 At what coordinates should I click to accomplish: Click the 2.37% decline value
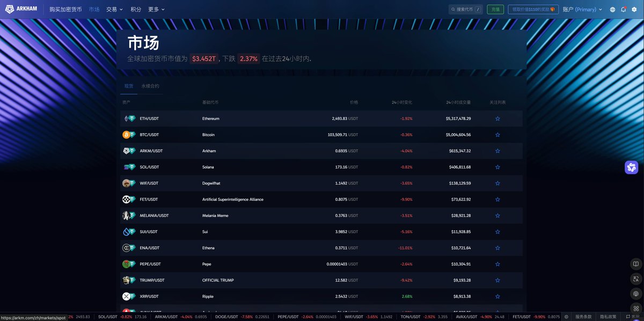pyautogui.click(x=248, y=58)
